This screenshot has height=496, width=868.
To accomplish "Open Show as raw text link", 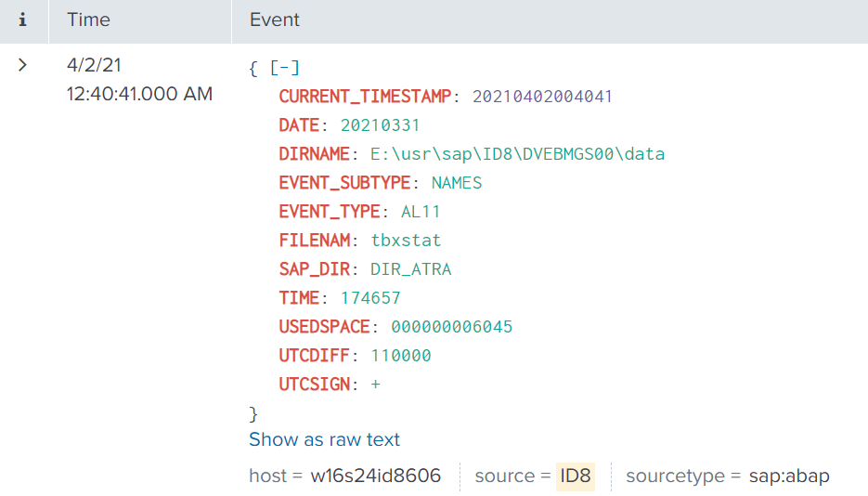I will coord(324,439).
